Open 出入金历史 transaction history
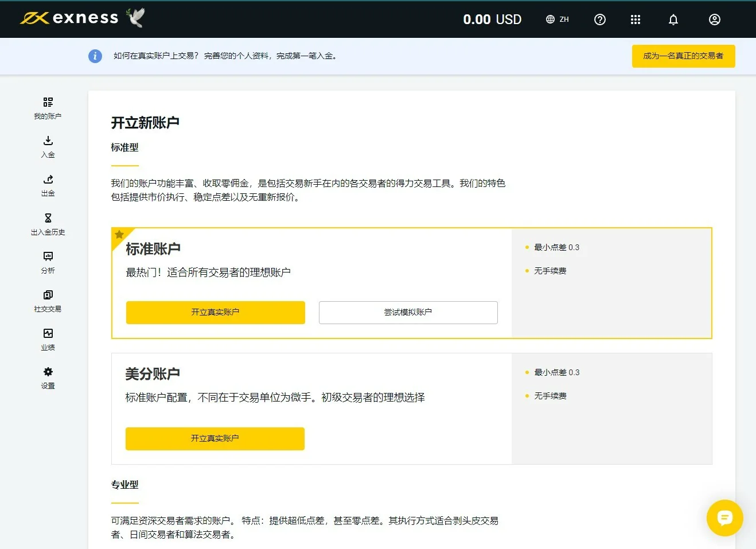The image size is (756, 549). pos(48,224)
